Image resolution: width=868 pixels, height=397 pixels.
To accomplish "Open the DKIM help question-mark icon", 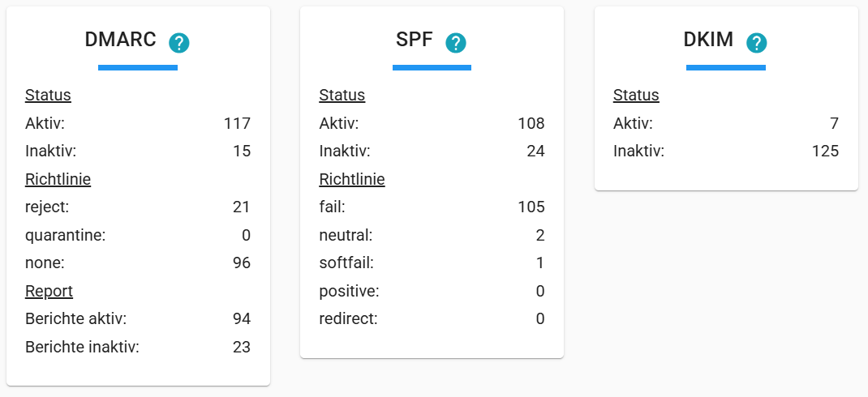I will [x=756, y=43].
